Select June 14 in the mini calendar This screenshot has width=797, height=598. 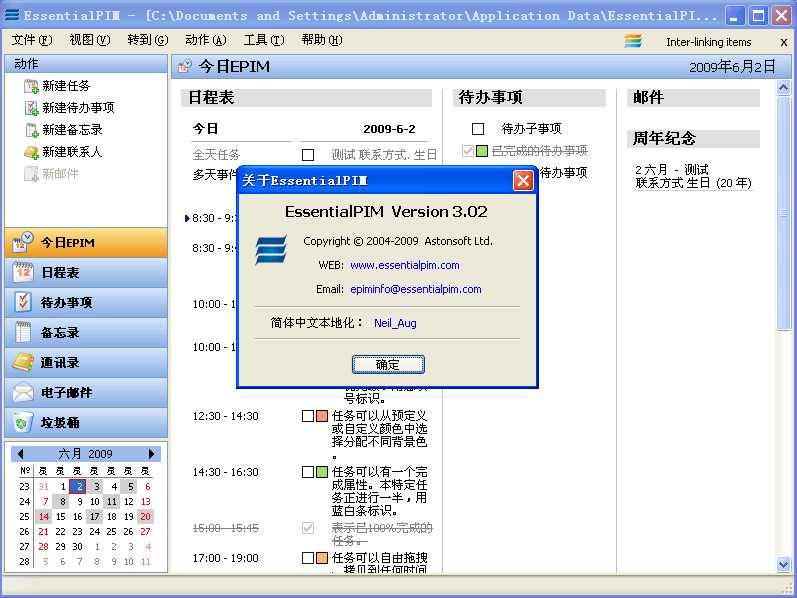click(44, 517)
